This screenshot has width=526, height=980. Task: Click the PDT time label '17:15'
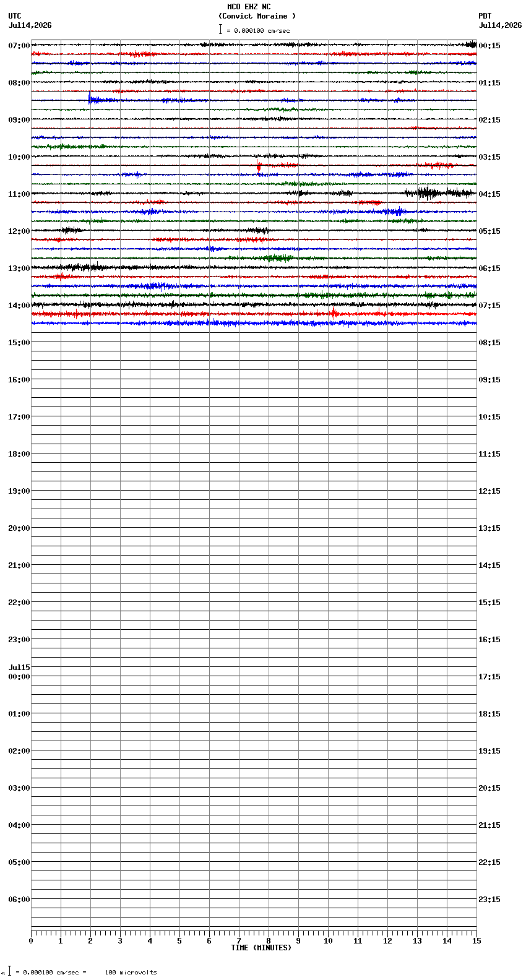click(489, 677)
